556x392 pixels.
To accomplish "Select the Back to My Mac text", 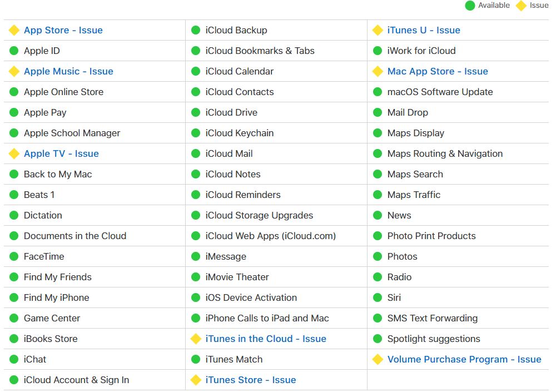I will pyautogui.click(x=58, y=174).
